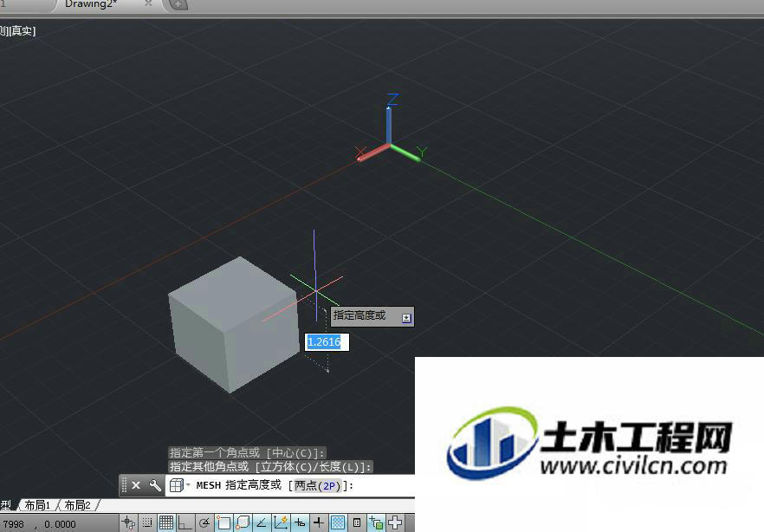Select the Drawing2 file tab
Screen dimensions: 764x532
92,4
